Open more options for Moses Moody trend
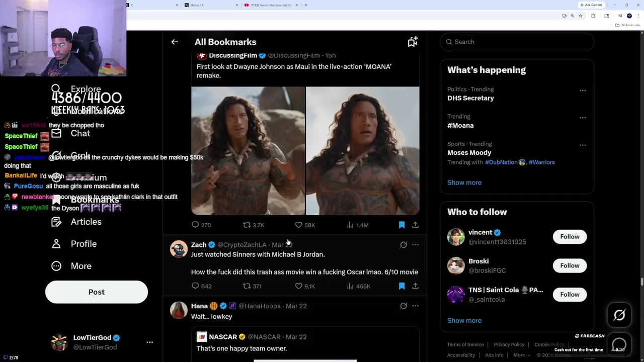 [x=583, y=145]
